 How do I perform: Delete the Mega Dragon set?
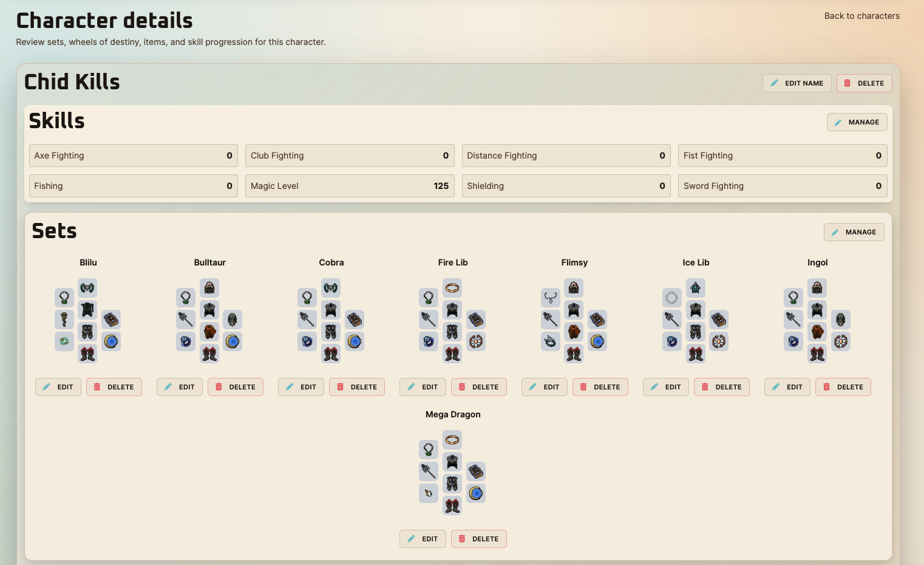(x=478, y=539)
